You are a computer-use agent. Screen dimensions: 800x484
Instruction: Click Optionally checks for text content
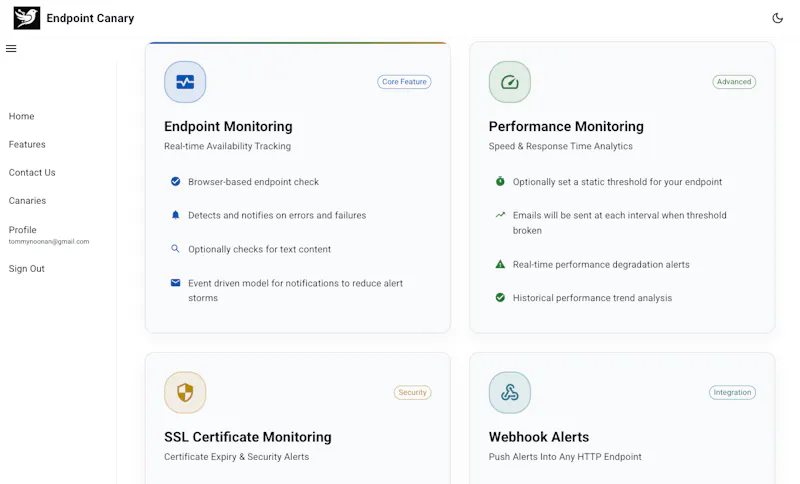(260, 249)
